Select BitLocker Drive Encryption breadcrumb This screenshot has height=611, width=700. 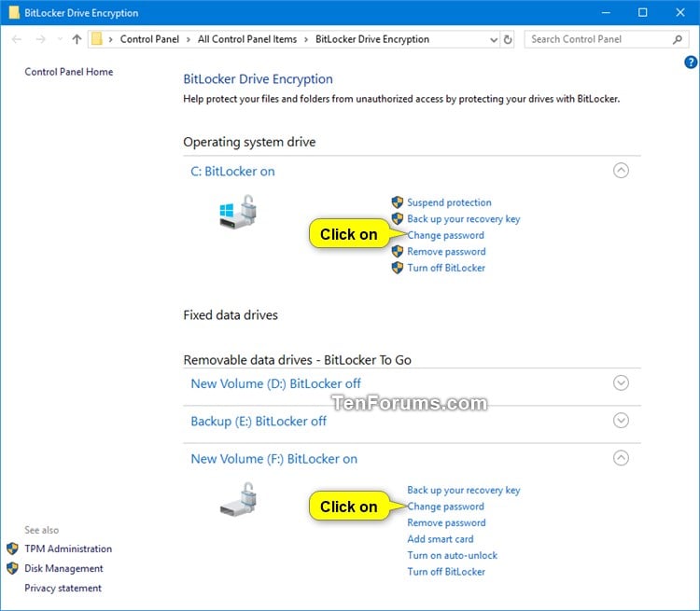[372, 39]
